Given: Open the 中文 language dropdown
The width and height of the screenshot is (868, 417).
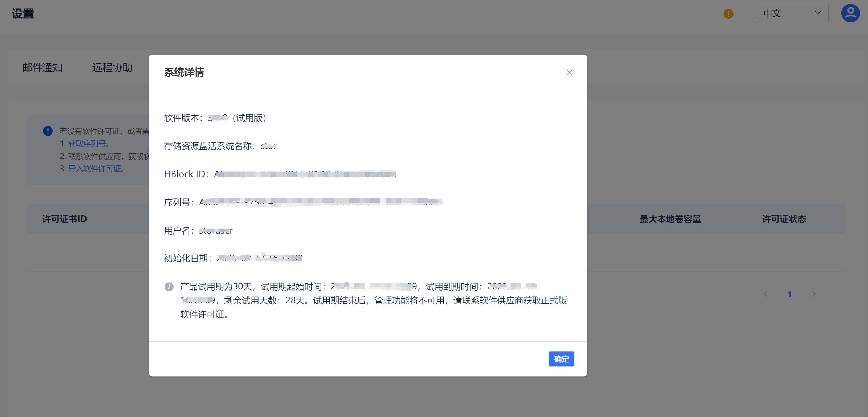Looking at the screenshot, I should coord(791,13).
